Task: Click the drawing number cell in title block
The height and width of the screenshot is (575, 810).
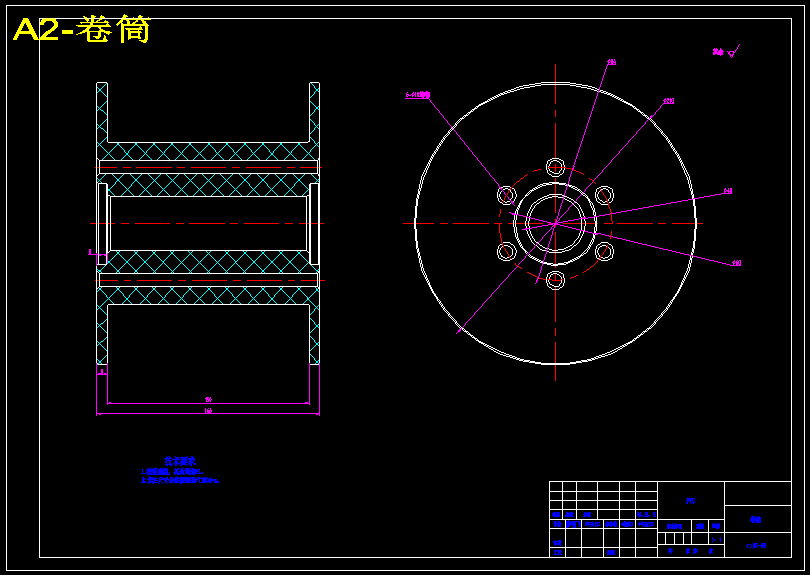Action: 757,545
